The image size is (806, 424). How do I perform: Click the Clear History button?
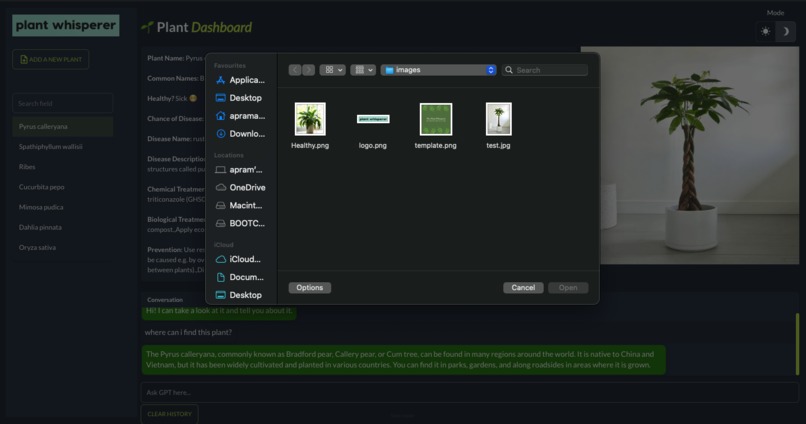169,414
